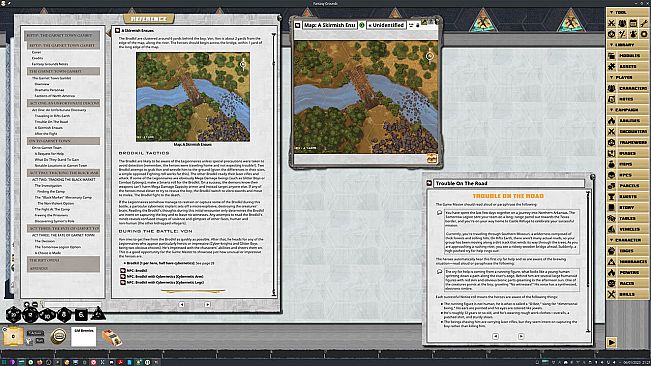This screenshot has height=366, width=651.
Task: Open the Story sidebar entry
Action: tap(627, 207)
